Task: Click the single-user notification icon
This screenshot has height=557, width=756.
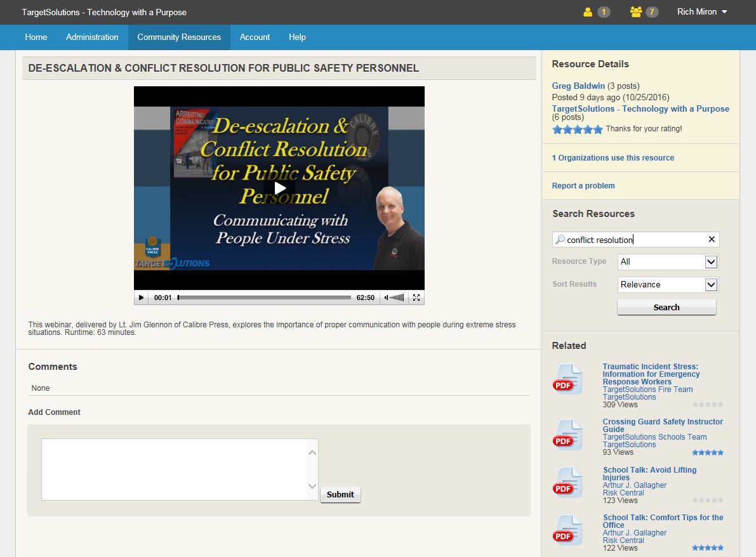Action: coord(587,12)
